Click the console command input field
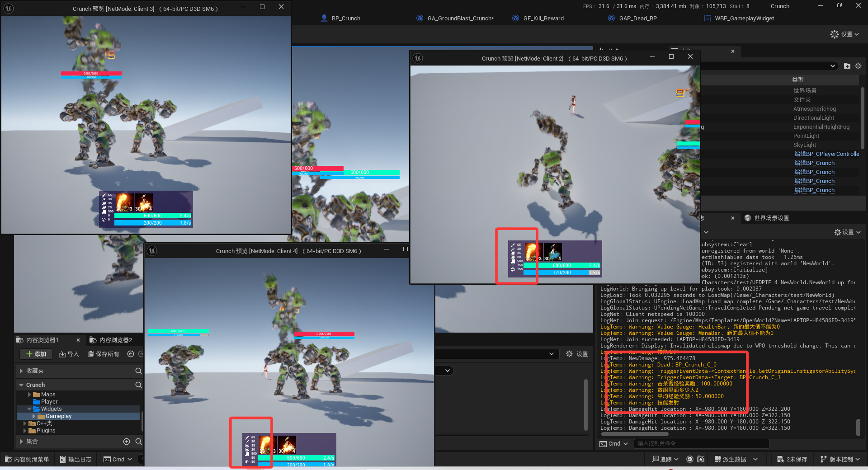Image resolution: width=868 pixels, height=470 pixels. point(701,443)
